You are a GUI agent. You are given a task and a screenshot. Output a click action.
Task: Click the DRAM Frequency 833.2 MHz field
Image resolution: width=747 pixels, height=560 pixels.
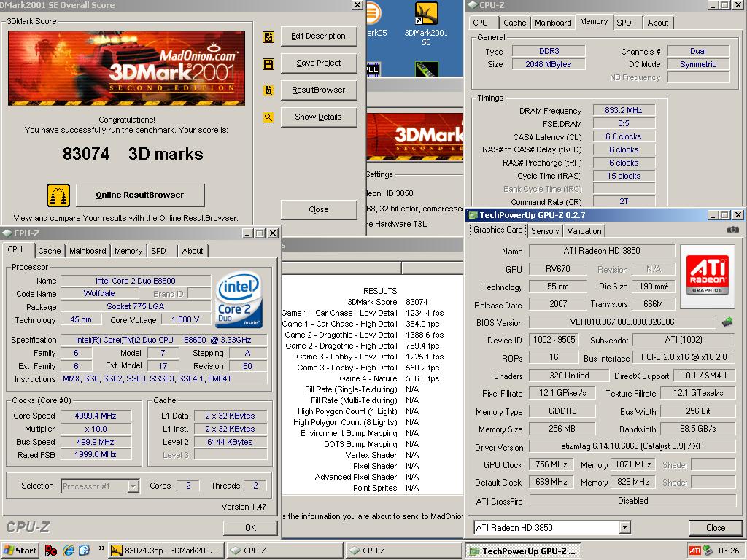coord(624,110)
